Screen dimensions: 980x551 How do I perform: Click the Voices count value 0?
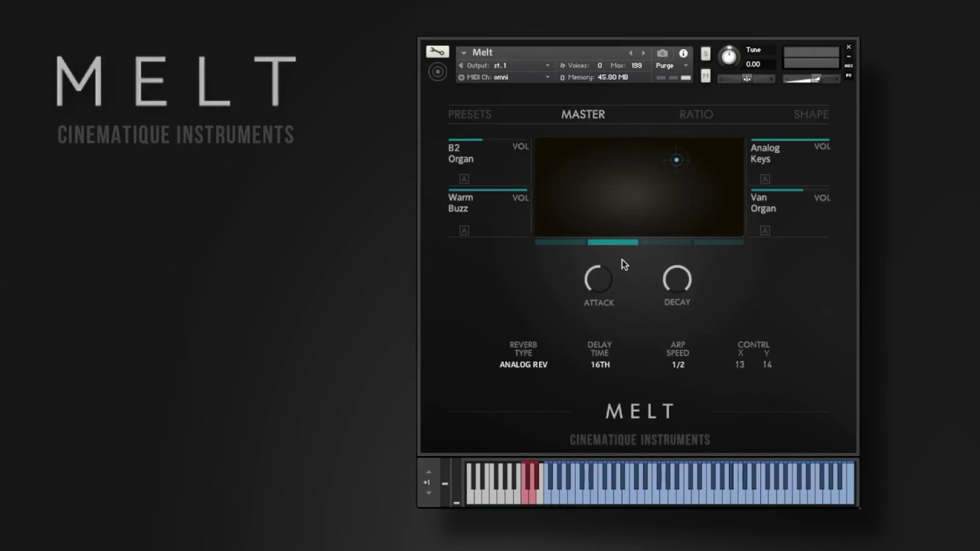tap(599, 66)
